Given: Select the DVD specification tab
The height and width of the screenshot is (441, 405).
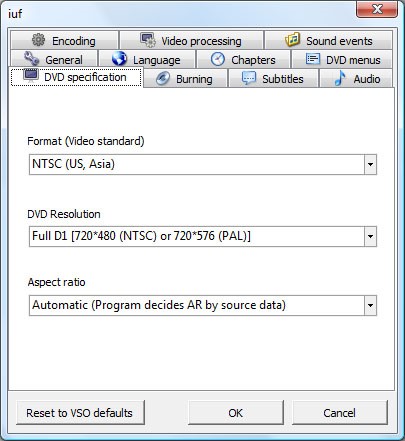Looking at the screenshot, I should point(76,77).
